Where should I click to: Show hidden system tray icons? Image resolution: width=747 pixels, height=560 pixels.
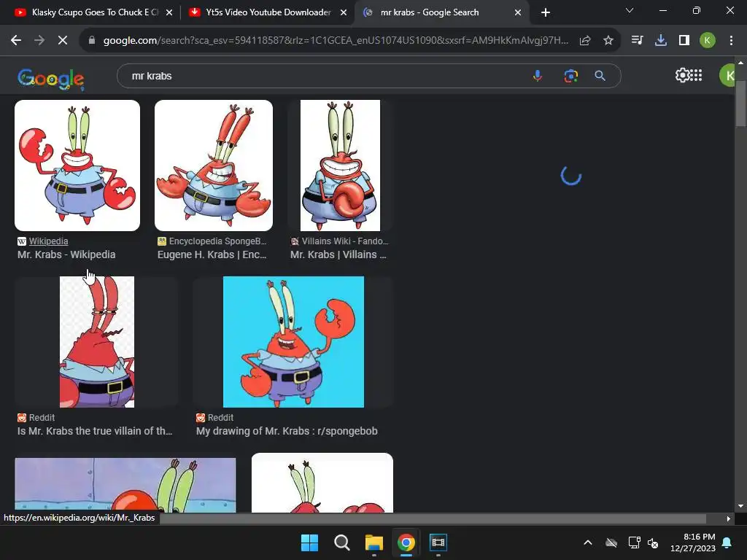588,542
